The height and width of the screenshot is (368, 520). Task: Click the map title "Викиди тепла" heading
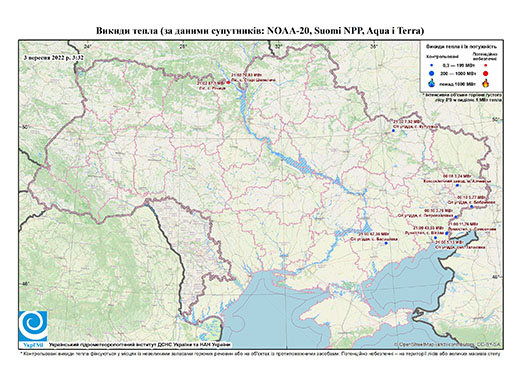click(x=260, y=31)
